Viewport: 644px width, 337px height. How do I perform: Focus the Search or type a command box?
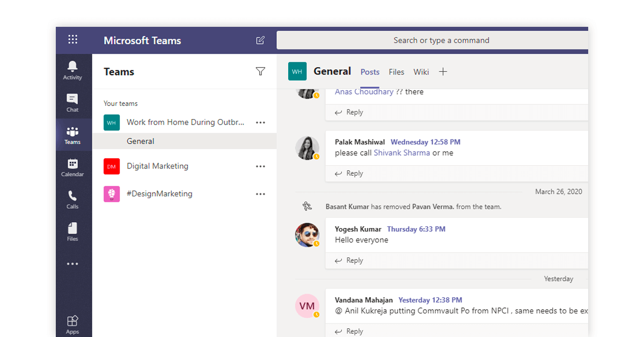pyautogui.click(x=433, y=40)
